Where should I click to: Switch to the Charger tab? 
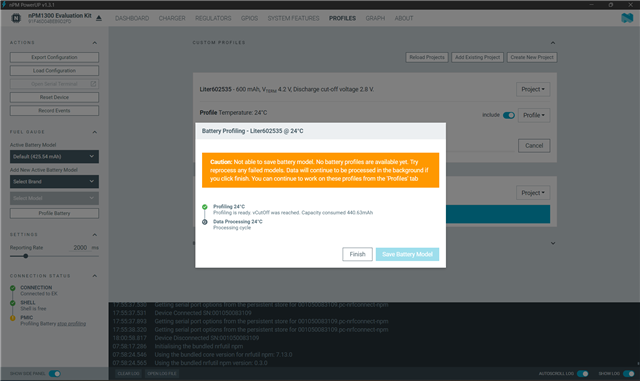pyautogui.click(x=172, y=18)
